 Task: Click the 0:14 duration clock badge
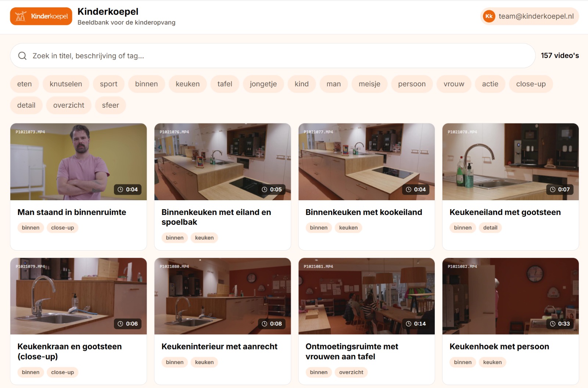(416, 324)
